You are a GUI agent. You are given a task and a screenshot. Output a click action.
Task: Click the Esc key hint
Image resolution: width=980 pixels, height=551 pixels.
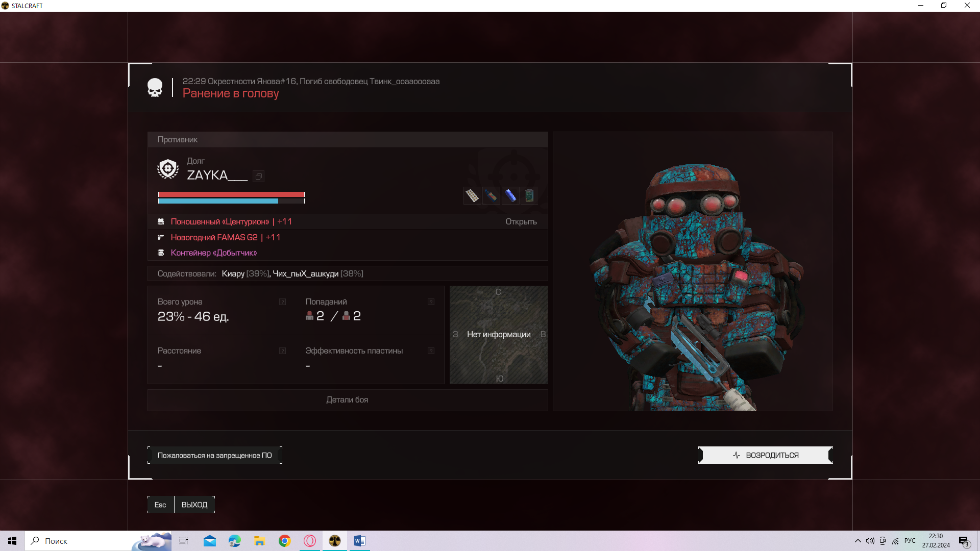160,505
